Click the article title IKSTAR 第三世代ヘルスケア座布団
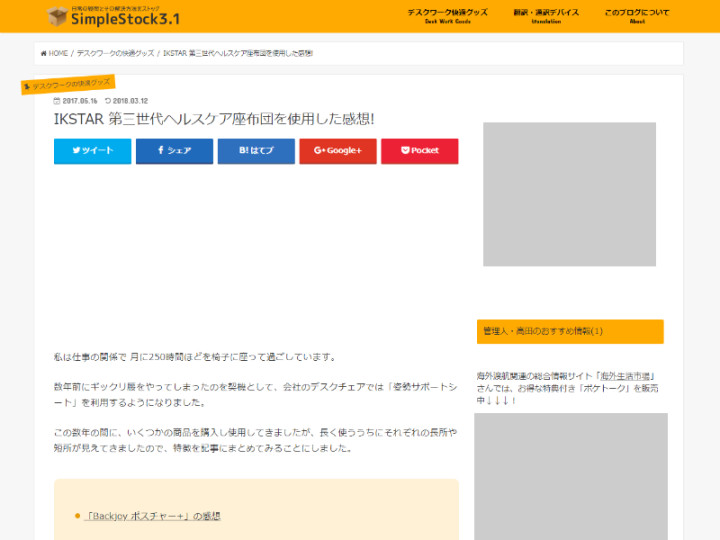 tap(214, 119)
